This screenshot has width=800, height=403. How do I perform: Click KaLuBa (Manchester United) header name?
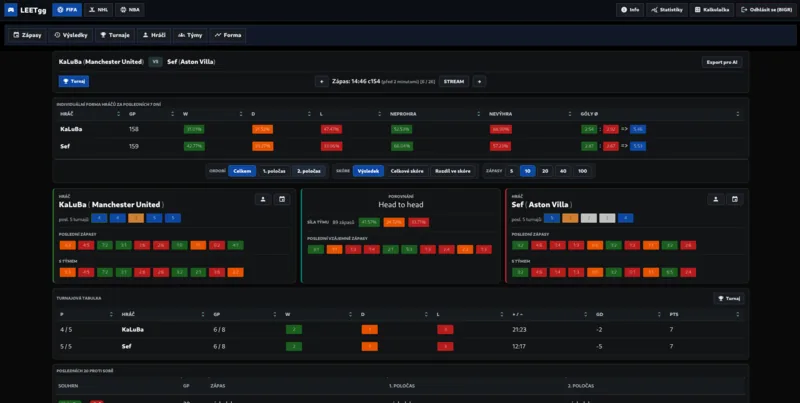[101, 62]
